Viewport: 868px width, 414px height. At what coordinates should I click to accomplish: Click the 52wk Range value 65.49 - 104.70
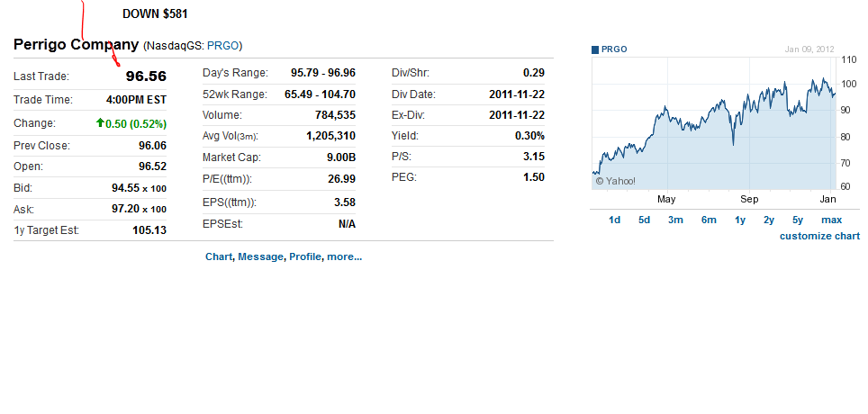(x=320, y=94)
